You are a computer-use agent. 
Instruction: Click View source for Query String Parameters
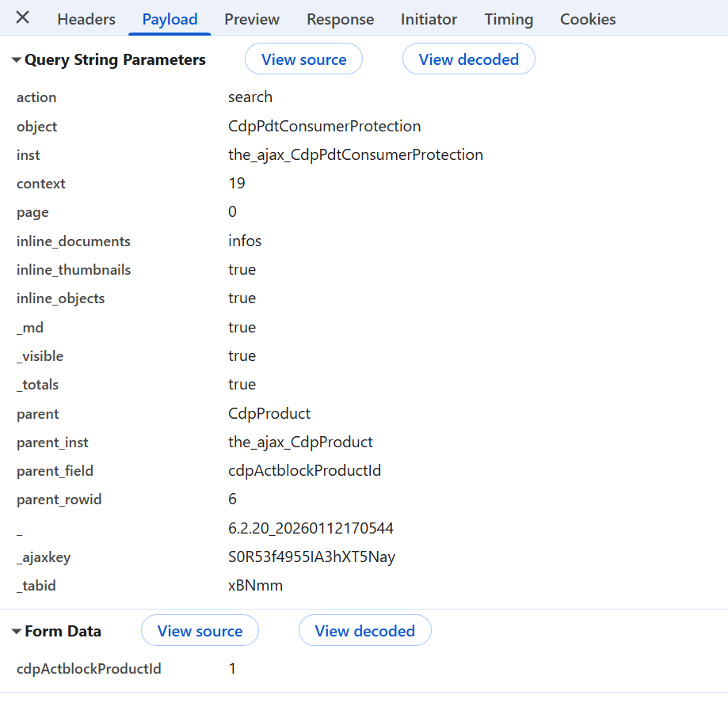point(303,59)
